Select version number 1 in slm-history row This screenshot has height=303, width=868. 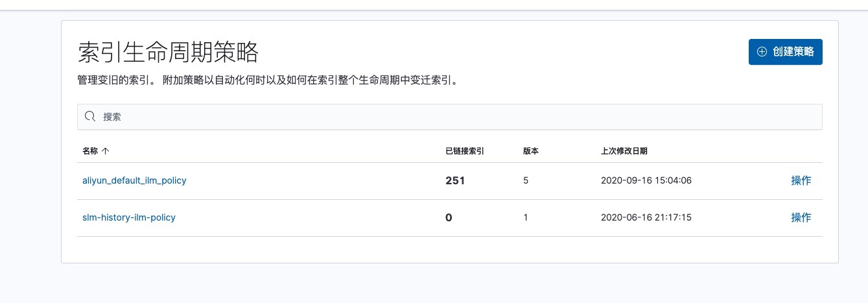coord(526,217)
